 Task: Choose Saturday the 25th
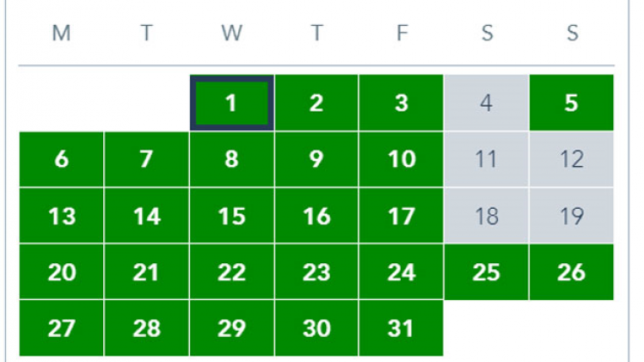pos(487,273)
